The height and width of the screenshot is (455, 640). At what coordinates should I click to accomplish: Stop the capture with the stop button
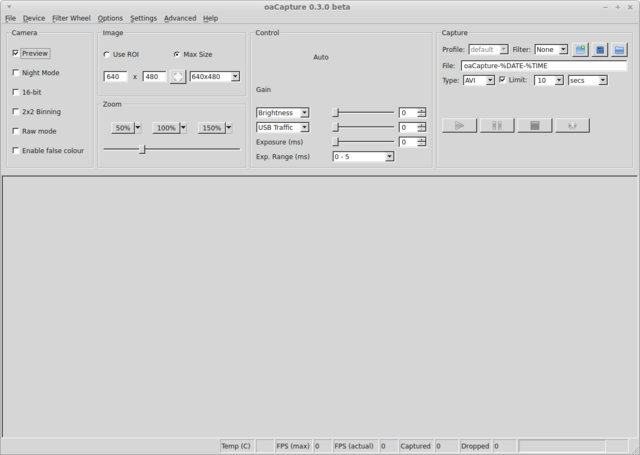pos(534,125)
